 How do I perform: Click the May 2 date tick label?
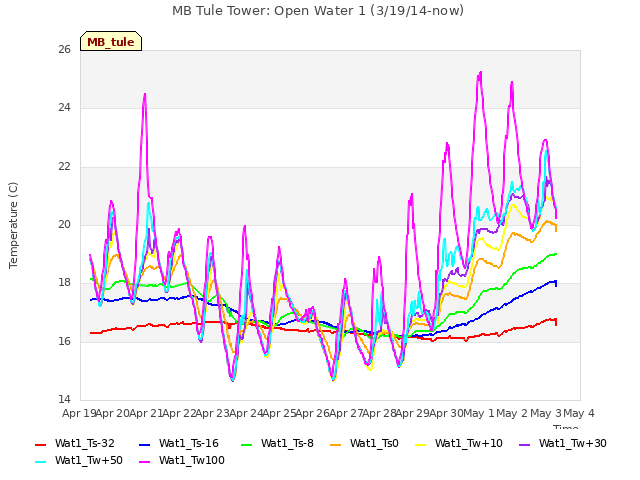tap(512, 413)
